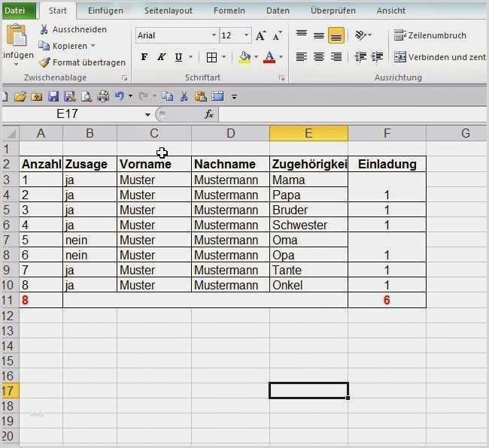Align text to middle vertically
This screenshot has width=489, height=448.
click(319, 35)
